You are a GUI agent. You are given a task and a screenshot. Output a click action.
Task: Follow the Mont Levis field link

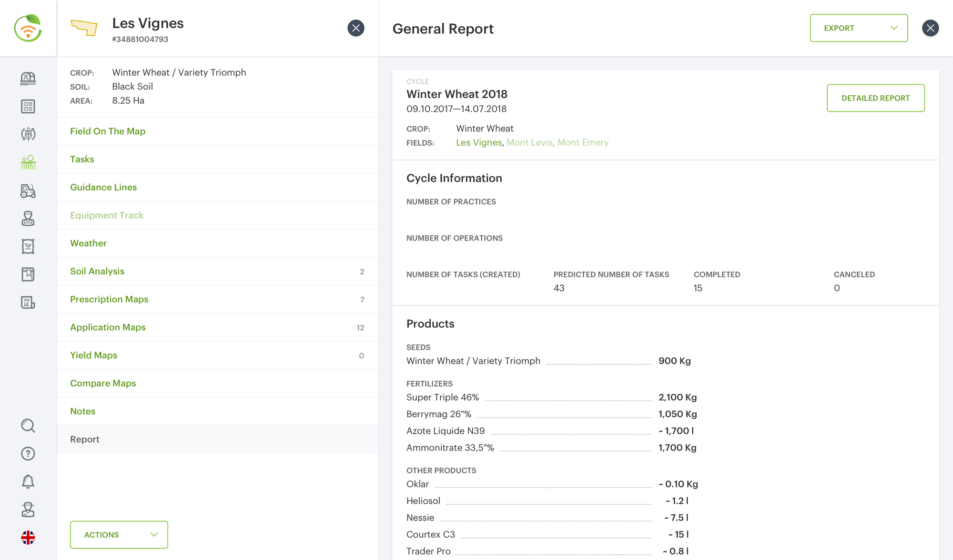click(529, 142)
